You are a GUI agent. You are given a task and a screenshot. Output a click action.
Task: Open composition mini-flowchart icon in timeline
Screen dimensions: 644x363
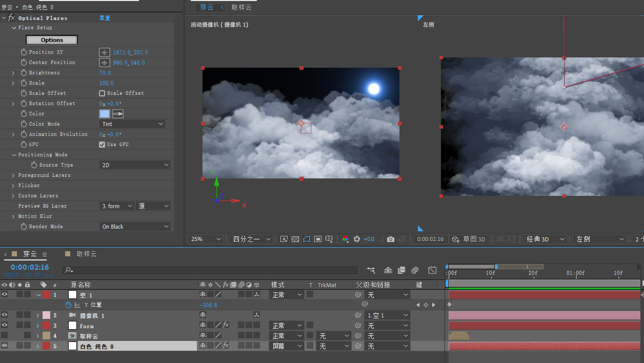371,270
